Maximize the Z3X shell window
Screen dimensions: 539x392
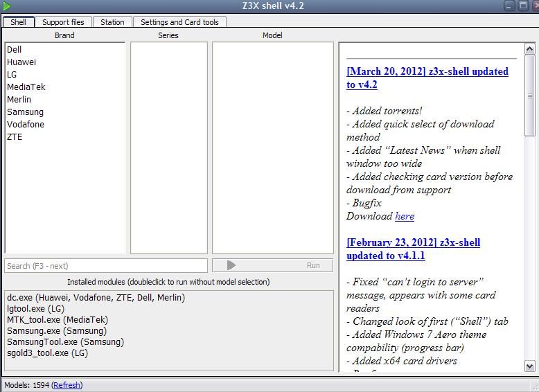pyautogui.click(x=523, y=6)
